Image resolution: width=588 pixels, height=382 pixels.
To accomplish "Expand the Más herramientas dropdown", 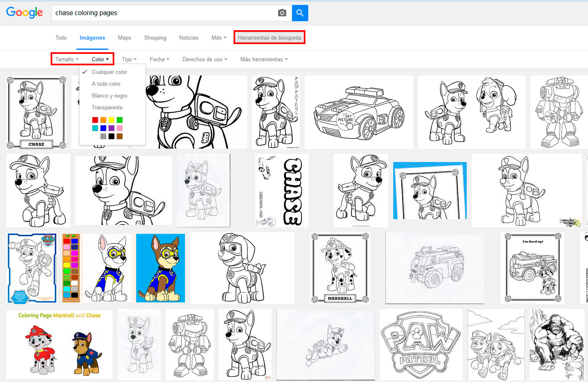I will 264,59.
